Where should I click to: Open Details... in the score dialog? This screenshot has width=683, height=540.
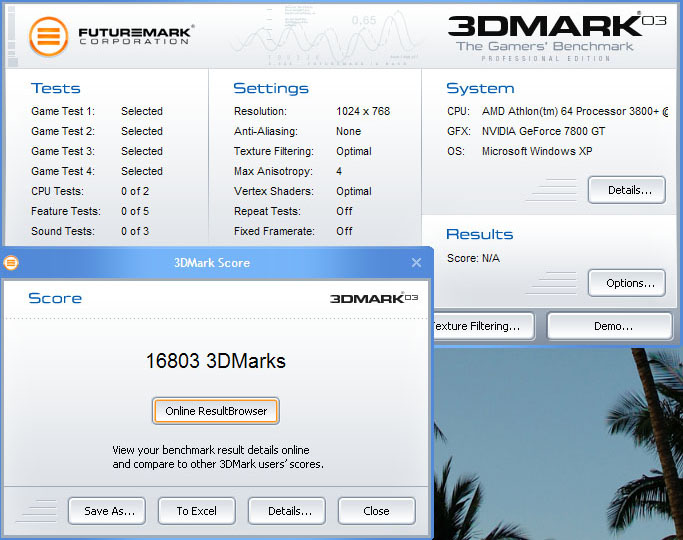point(287,511)
